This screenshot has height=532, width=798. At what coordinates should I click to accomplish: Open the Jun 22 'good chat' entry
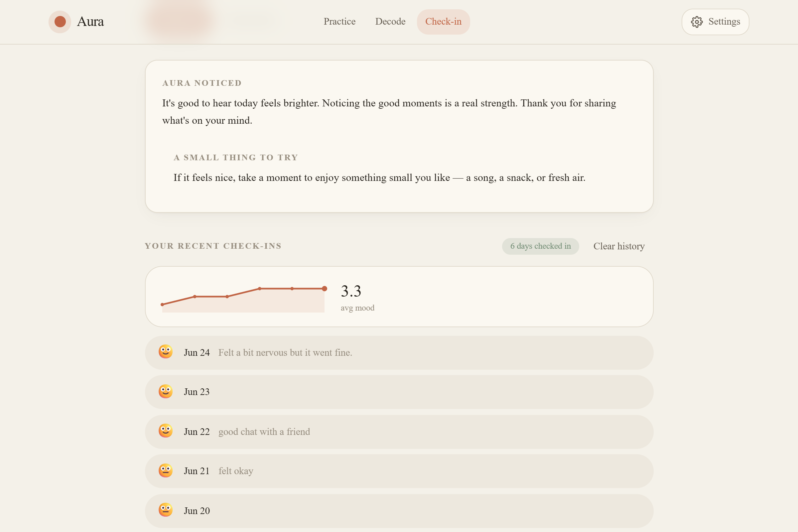click(399, 432)
